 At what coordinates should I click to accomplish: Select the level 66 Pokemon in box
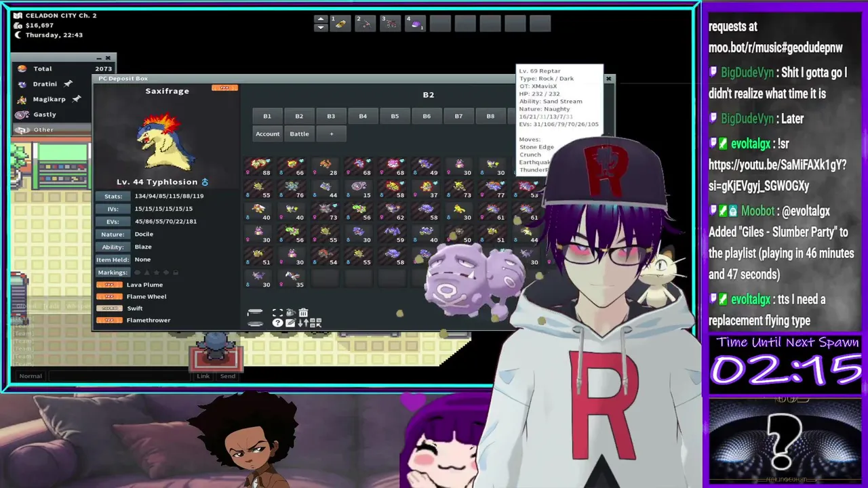point(292,167)
